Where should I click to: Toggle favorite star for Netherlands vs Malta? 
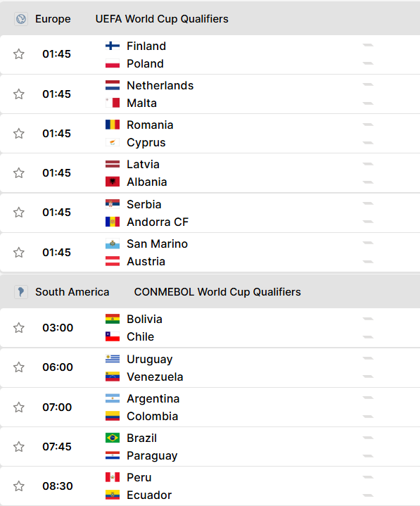19,94
